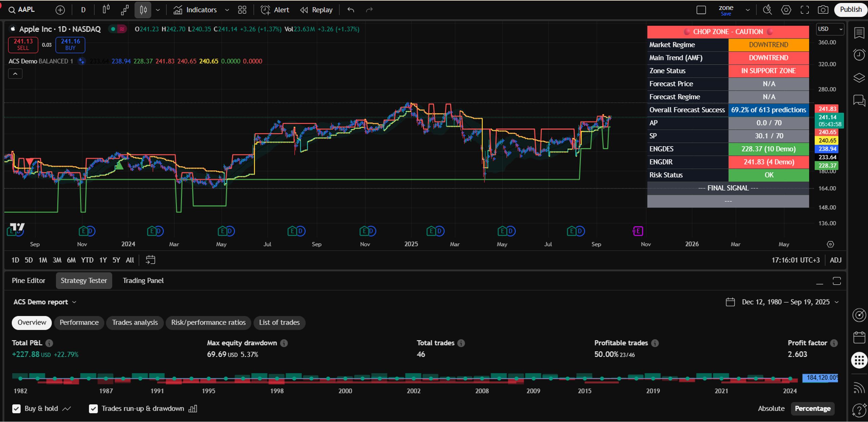This screenshot has width=868, height=422.
Task: Collapse the indicator legend with chevron
Action: point(15,74)
